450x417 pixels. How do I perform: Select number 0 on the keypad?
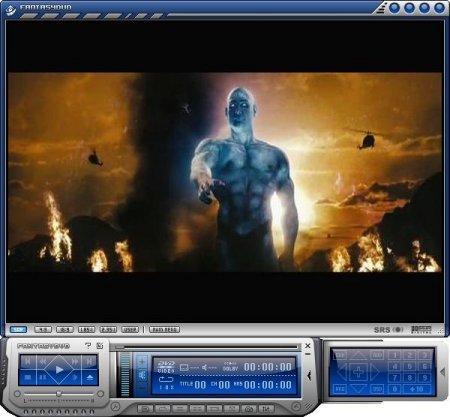[x=395, y=389]
